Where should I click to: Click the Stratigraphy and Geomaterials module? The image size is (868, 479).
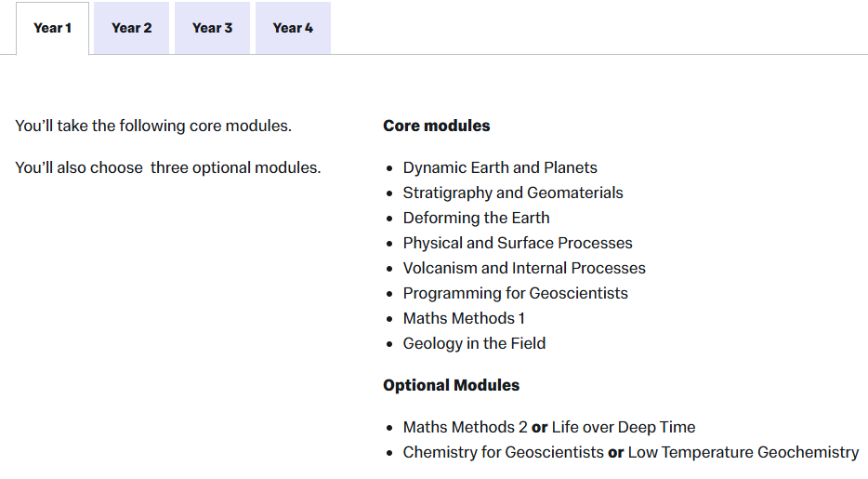pyautogui.click(x=512, y=193)
